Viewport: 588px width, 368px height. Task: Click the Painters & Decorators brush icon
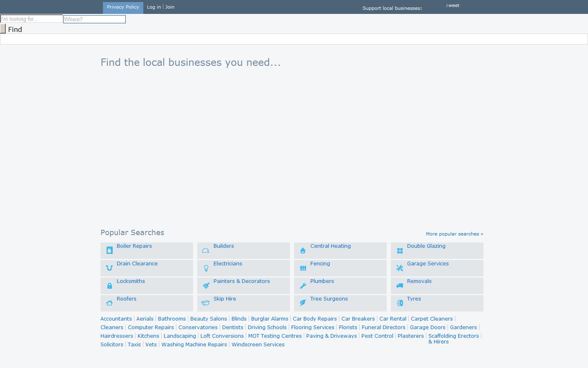pos(206,285)
